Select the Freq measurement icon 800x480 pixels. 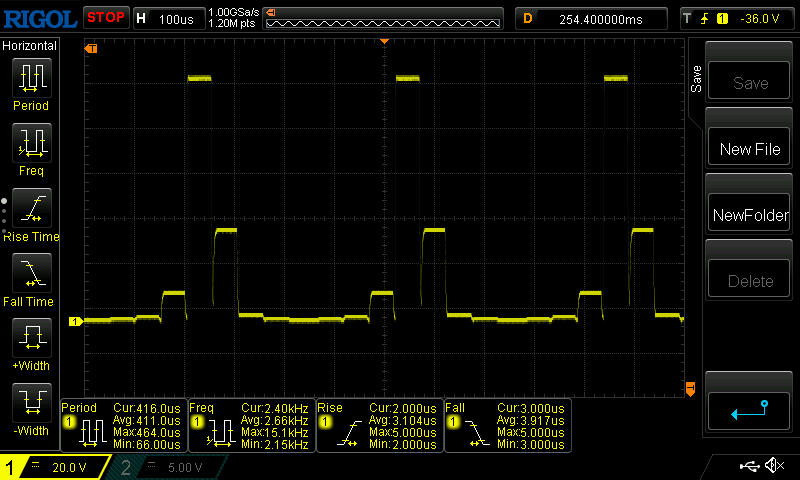(x=32, y=143)
